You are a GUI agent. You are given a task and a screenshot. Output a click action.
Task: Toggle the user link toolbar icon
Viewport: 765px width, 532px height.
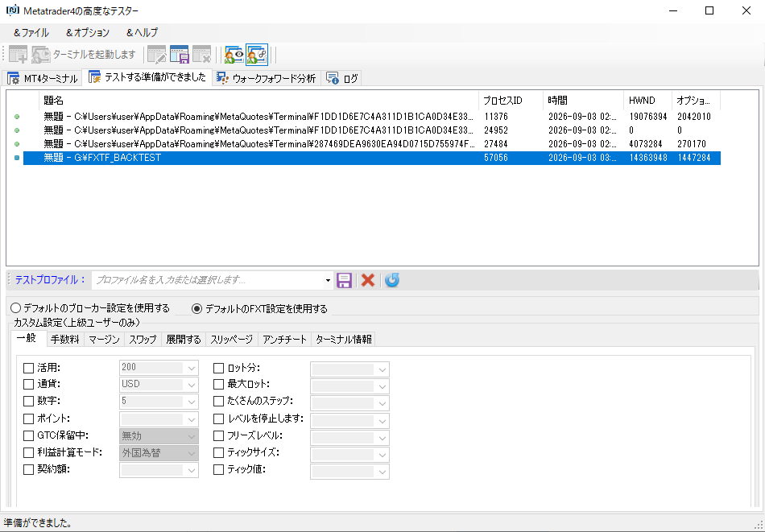(x=257, y=55)
